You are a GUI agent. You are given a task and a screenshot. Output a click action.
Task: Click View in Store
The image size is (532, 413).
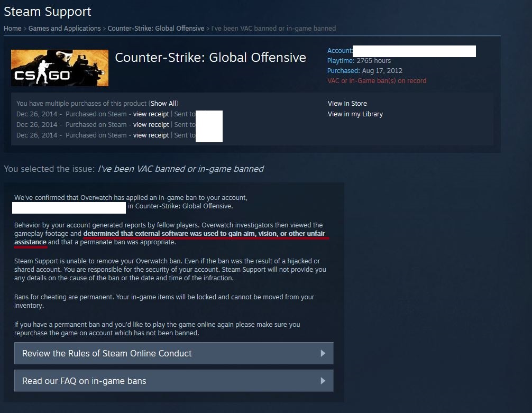[347, 104]
